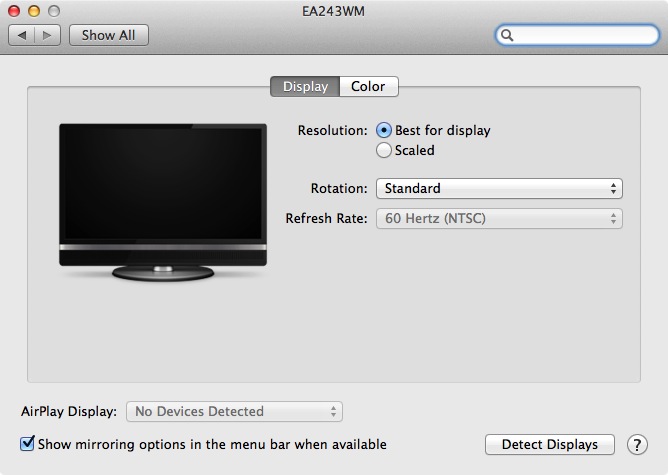This screenshot has width=668, height=475.
Task: Click the EA243WM window title
Action: coord(333,11)
